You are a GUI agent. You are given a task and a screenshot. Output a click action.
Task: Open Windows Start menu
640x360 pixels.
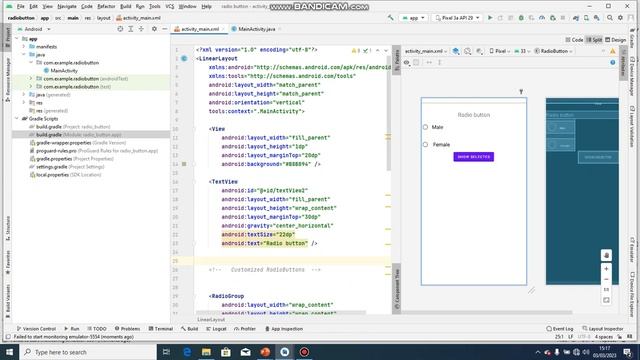(9, 352)
